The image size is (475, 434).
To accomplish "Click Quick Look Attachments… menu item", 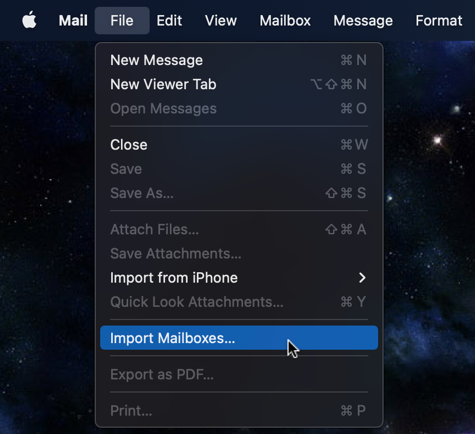I will point(239,302).
